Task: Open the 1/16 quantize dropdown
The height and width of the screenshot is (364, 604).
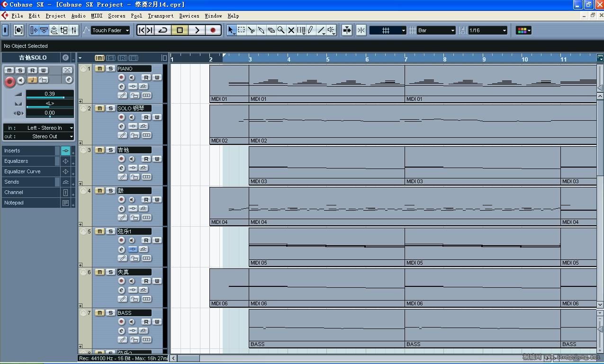Action: [x=487, y=30]
